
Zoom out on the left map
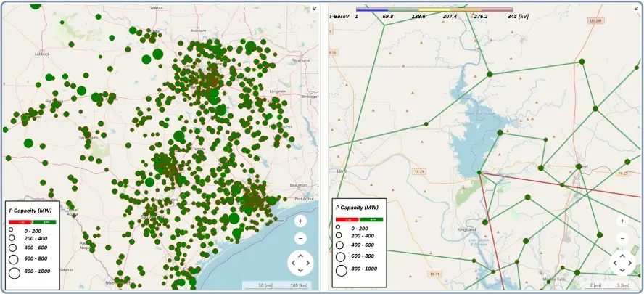tap(300, 238)
